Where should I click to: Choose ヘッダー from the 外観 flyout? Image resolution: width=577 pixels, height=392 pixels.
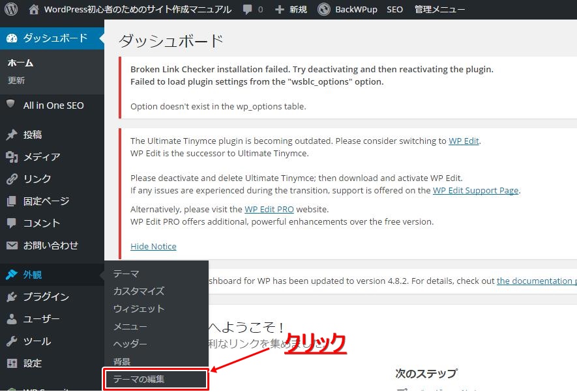coord(130,344)
